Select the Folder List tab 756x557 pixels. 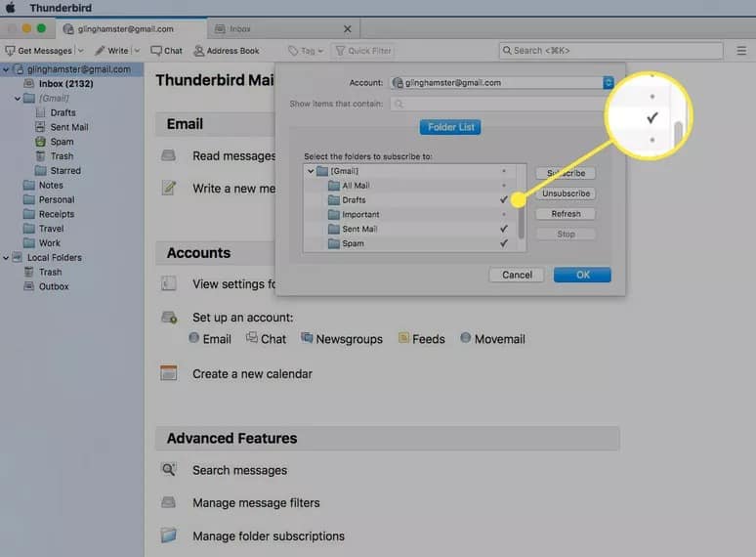(x=450, y=127)
